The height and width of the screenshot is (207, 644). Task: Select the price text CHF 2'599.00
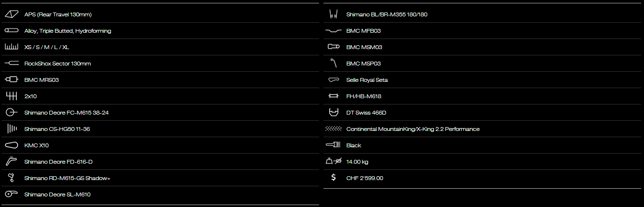click(365, 178)
